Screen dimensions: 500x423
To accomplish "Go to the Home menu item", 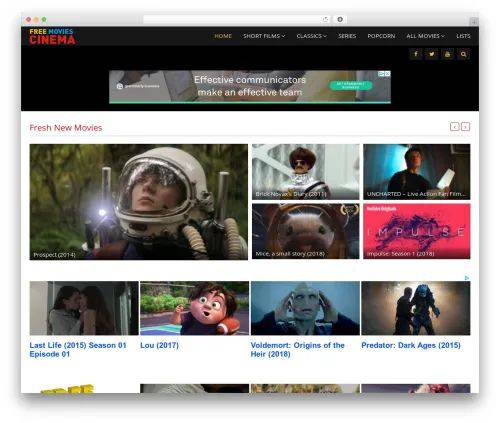I will (223, 36).
